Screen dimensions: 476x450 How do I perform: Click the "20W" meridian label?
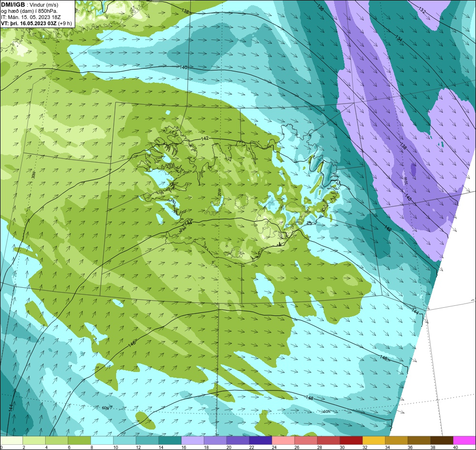[219, 193]
